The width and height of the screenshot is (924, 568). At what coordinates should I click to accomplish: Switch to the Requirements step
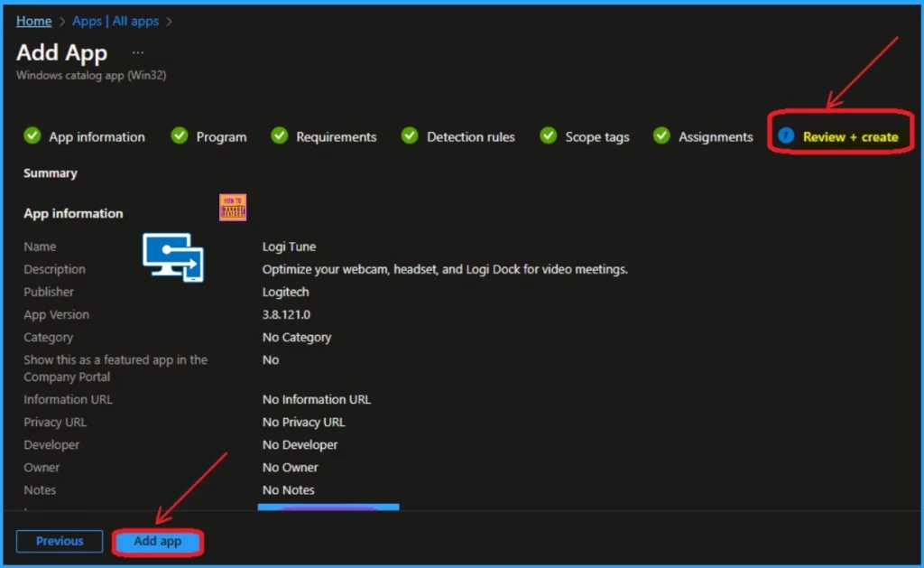(324, 137)
